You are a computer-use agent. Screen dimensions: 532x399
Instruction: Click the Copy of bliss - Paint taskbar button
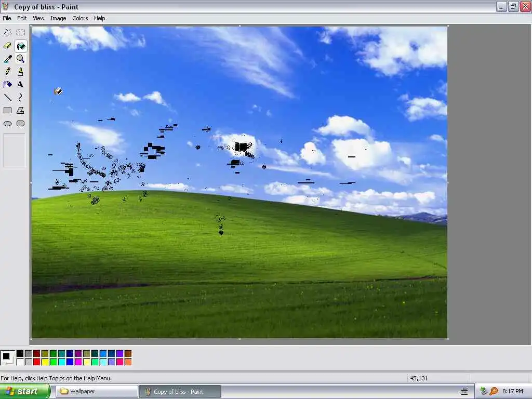pyautogui.click(x=180, y=392)
